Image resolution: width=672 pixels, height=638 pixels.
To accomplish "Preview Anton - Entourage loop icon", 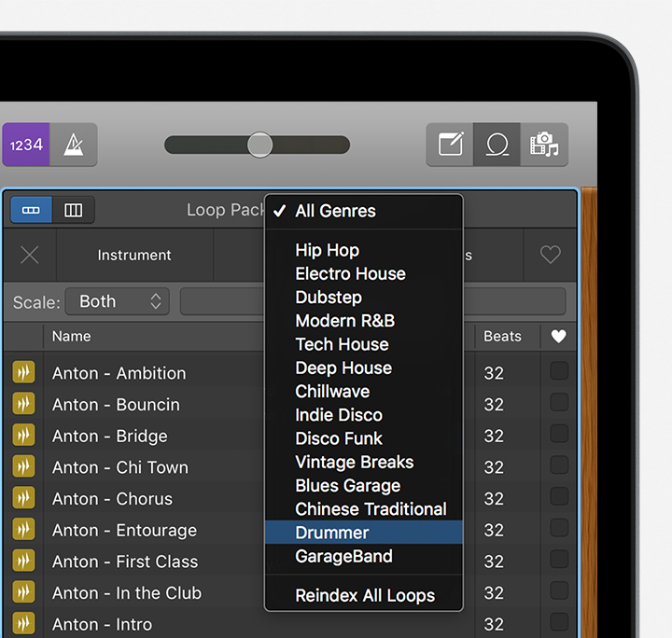I will point(23,529).
